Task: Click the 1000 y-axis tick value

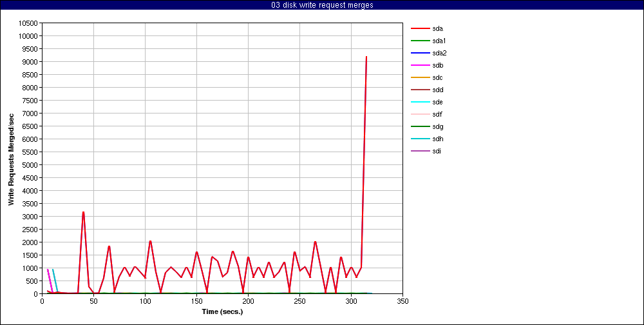Action: tap(30, 268)
